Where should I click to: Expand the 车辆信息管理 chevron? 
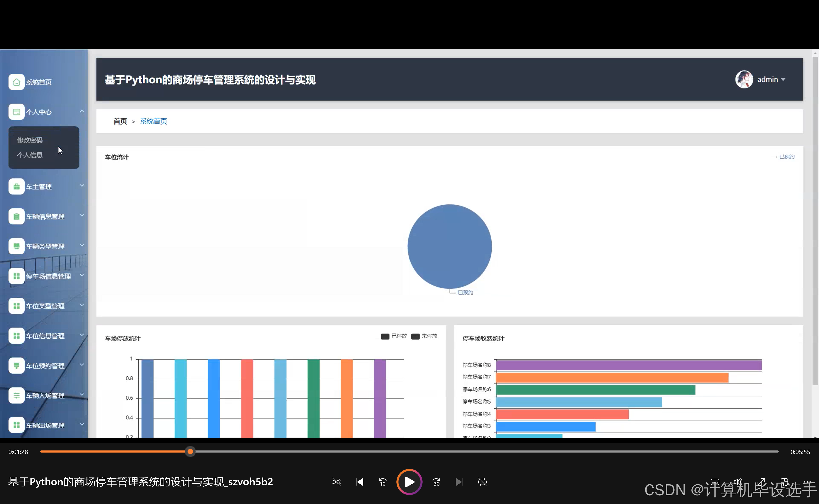82,215
